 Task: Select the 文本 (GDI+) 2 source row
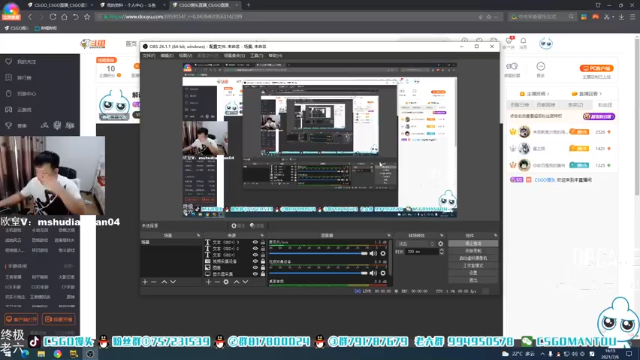click(235, 249)
